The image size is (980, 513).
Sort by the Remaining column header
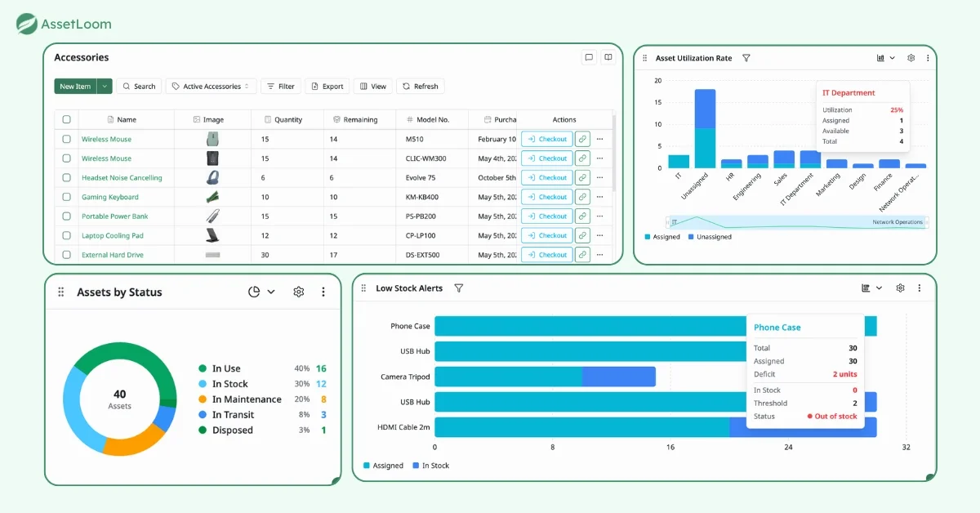click(360, 119)
